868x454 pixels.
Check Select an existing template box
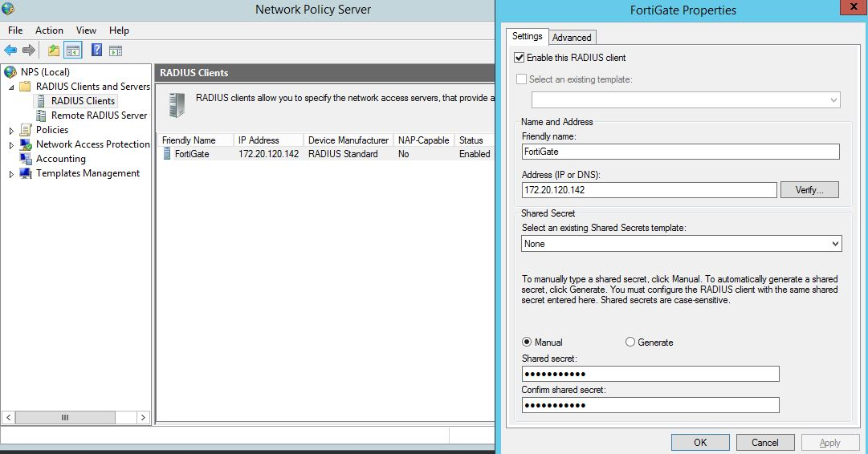(521, 79)
